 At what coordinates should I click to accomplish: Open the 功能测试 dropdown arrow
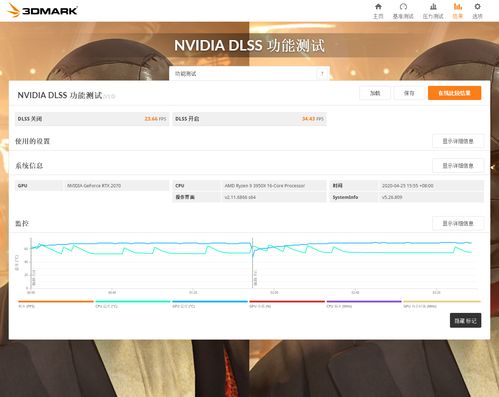[x=322, y=74]
